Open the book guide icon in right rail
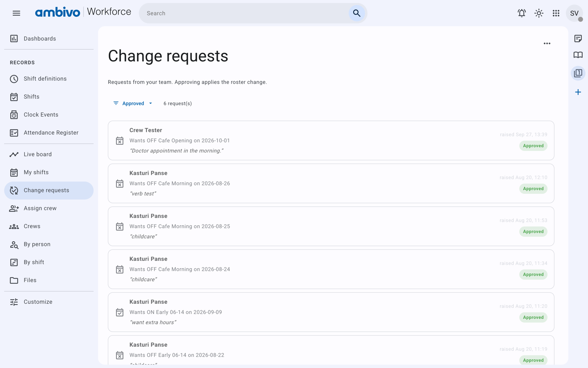This screenshot has height=368, width=588. pyautogui.click(x=578, y=55)
